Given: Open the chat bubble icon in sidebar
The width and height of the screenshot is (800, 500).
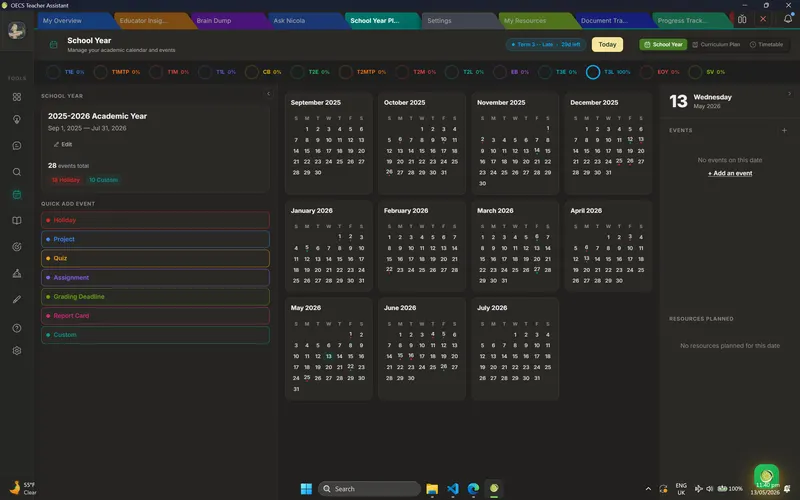Looking at the screenshot, I should (17, 146).
